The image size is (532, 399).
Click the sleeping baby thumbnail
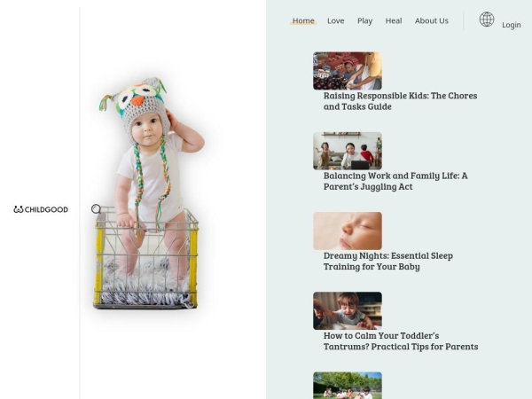348,231
